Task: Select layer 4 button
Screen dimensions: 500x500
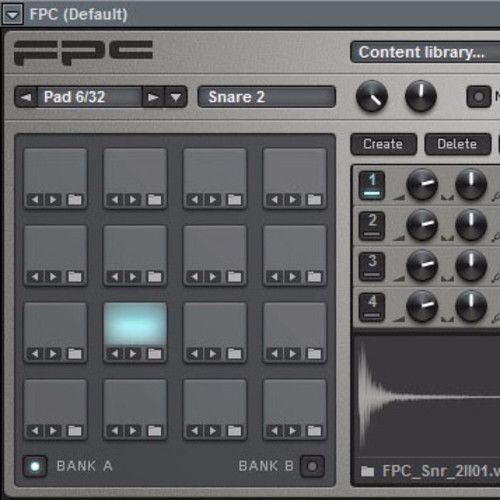Action: [x=372, y=307]
